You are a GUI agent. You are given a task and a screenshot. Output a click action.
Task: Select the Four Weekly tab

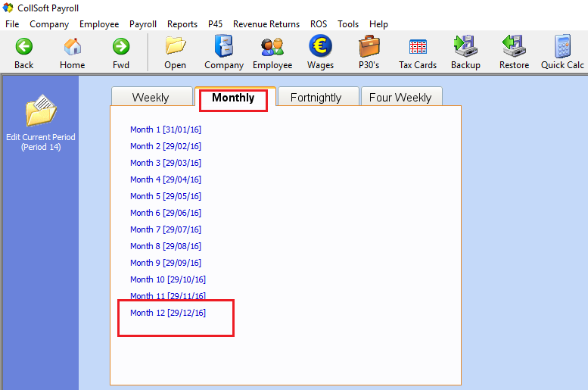pos(400,98)
